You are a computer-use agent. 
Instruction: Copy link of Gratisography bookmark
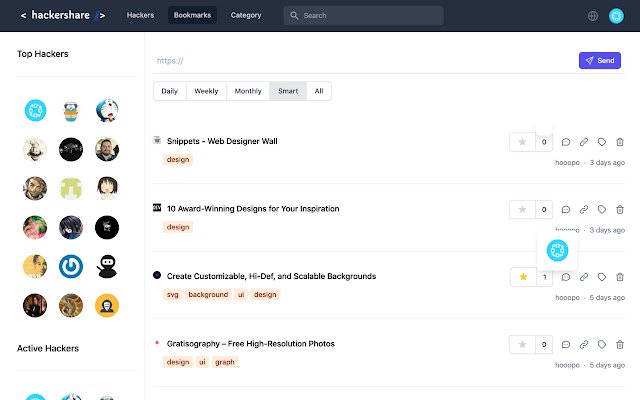click(584, 344)
